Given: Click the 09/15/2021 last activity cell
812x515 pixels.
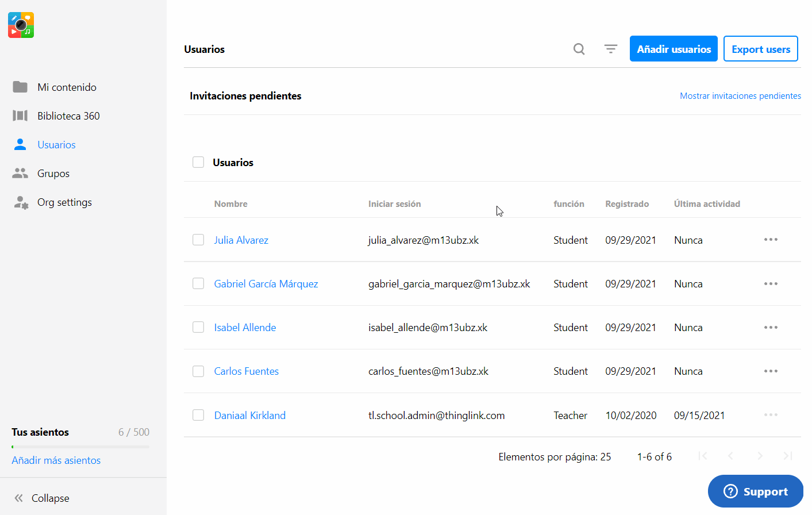Looking at the screenshot, I should tap(699, 416).
